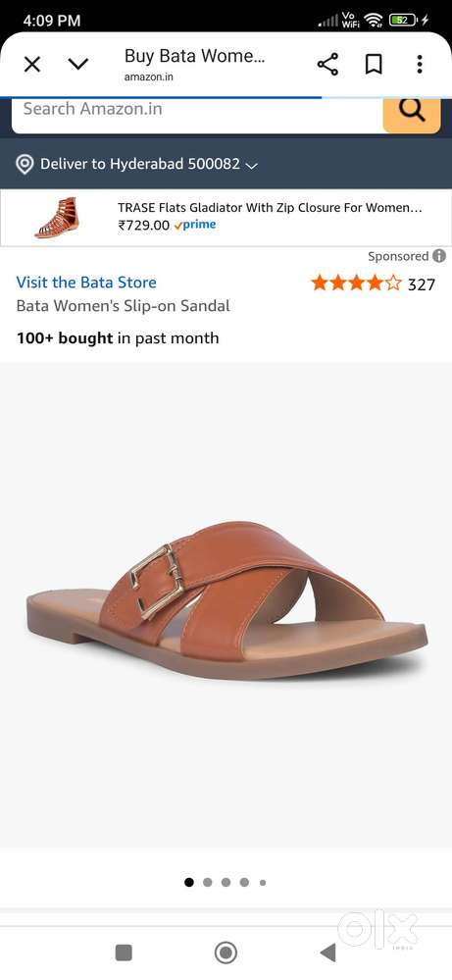The height and width of the screenshot is (980, 452).
Task: Select the fourth image carousel dot
Action: tap(244, 883)
